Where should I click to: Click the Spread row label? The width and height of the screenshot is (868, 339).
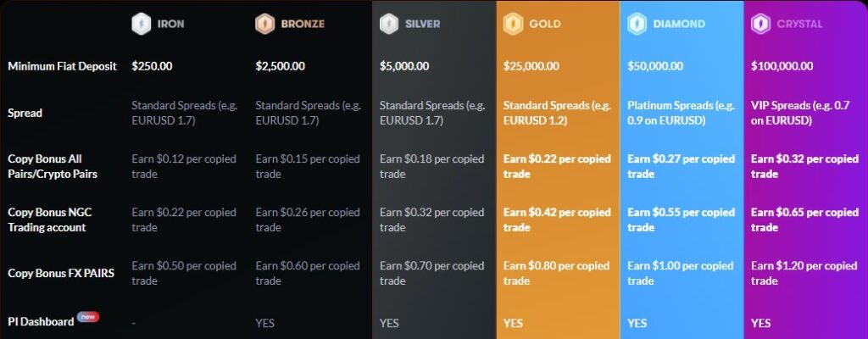[x=25, y=113]
